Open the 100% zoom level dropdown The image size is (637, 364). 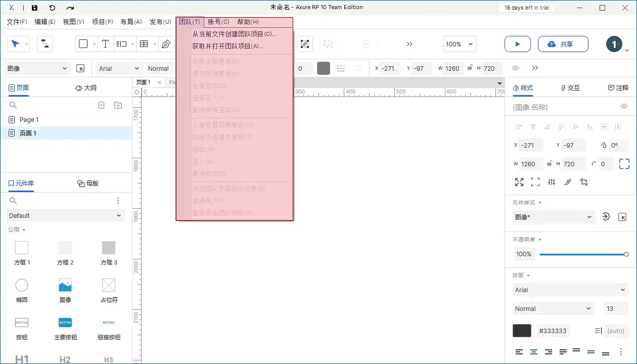[x=459, y=44]
